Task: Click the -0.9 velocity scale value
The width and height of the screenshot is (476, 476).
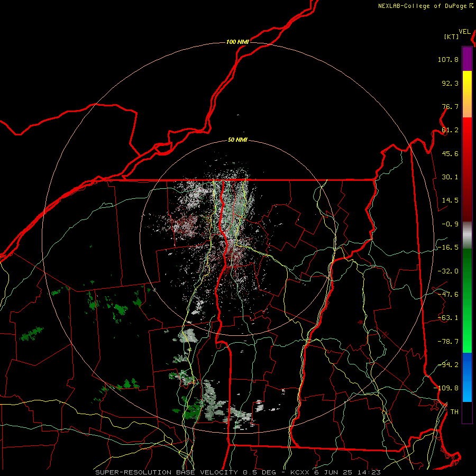Action: pyautogui.click(x=450, y=224)
